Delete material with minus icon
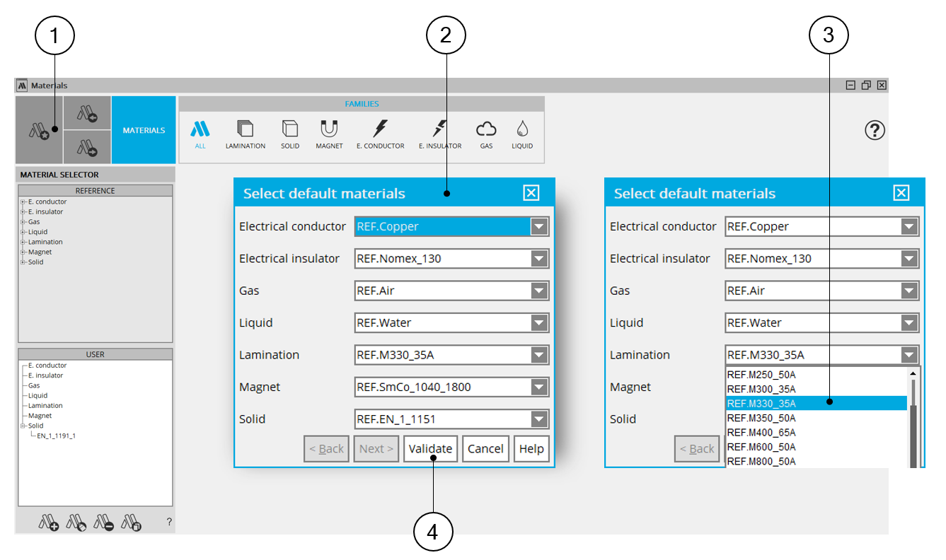Viewport: 946px width, 560px height. 105,523
